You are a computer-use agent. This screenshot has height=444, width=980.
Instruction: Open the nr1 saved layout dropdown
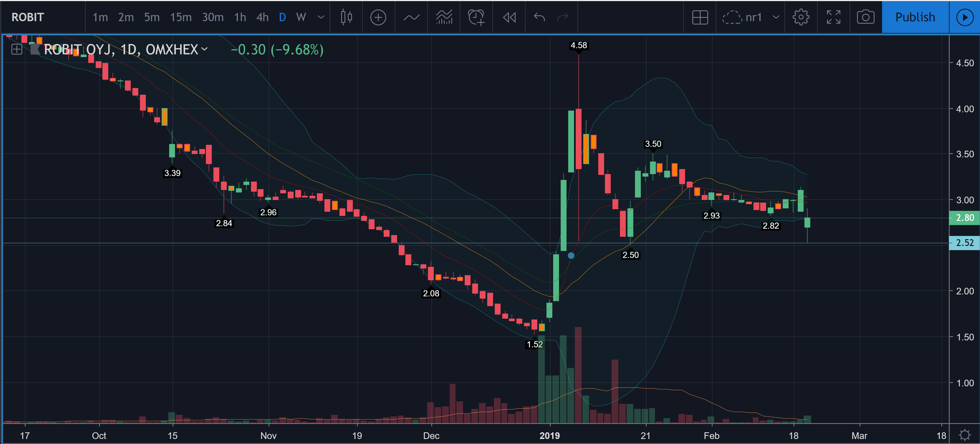(x=776, y=17)
